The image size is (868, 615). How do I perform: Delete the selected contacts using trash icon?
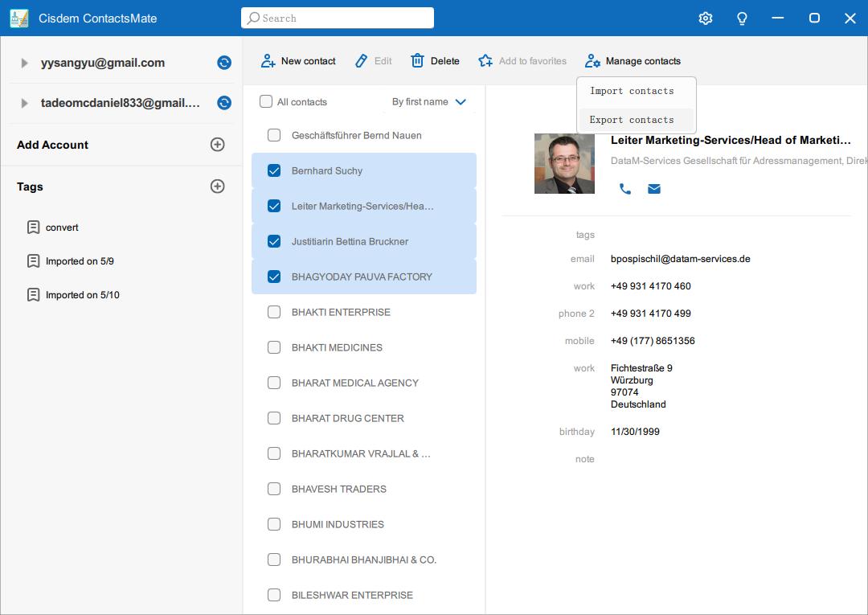[x=419, y=60]
